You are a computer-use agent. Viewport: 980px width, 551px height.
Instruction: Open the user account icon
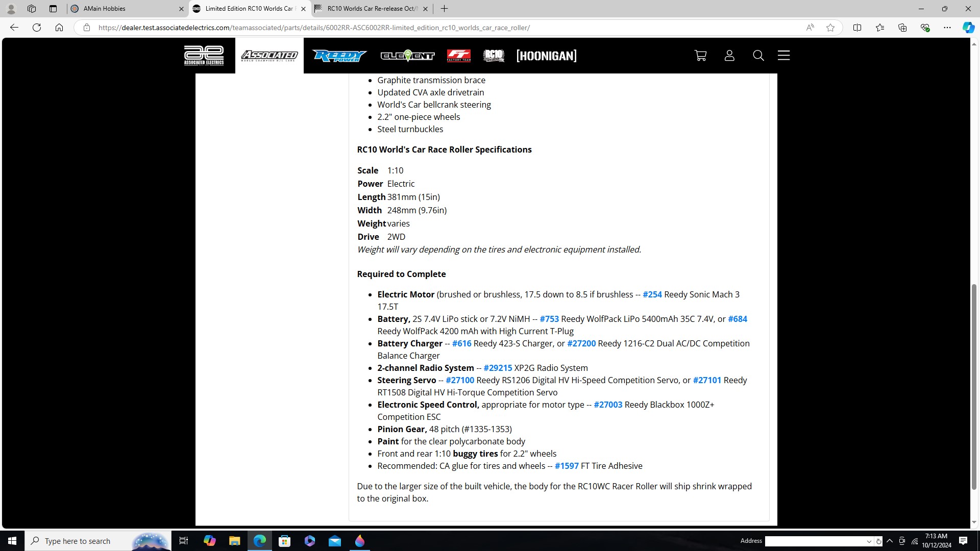pos(729,56)
